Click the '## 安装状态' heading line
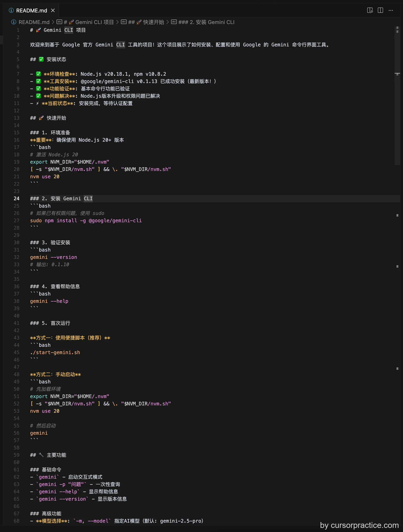This screenshot has width=403, height=532. pyautogui.click(x=48, y=59)
